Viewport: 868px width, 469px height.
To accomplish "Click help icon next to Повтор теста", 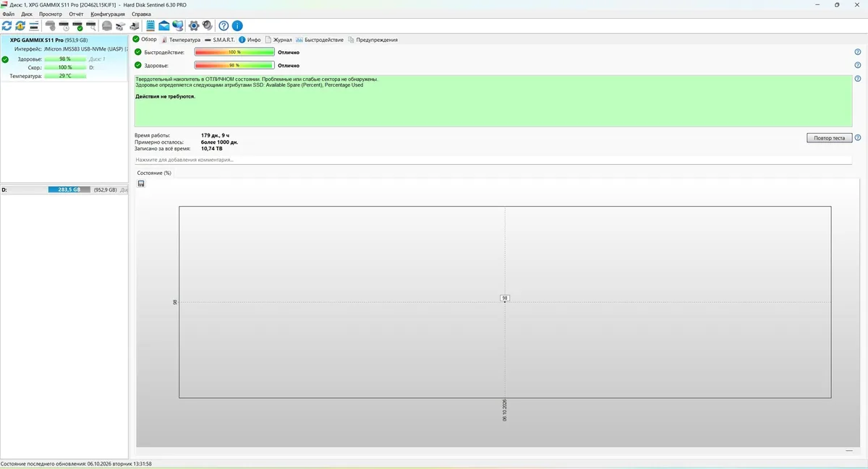I will point(858,137).
